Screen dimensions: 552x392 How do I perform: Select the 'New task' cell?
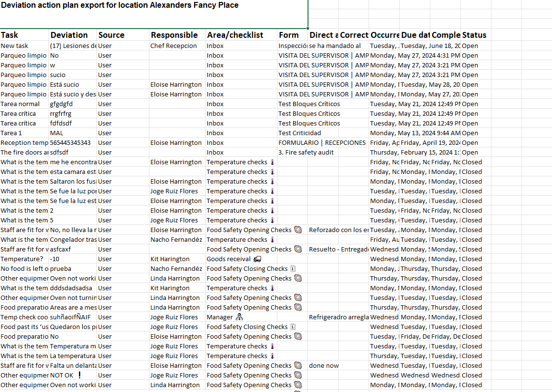pyautogui.click(x=24, y=46)
